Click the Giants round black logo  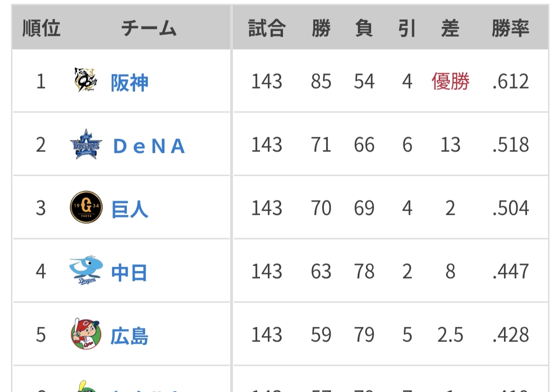(86, 207)
